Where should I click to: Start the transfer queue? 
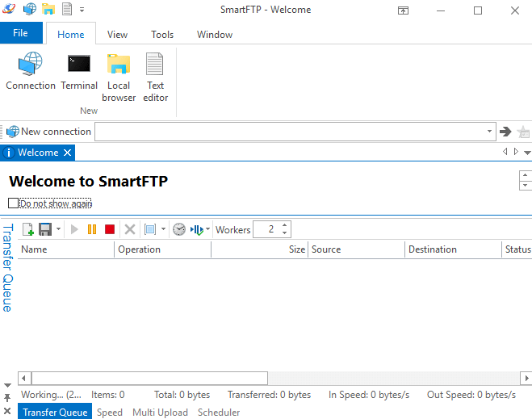[x=74, y=229]
